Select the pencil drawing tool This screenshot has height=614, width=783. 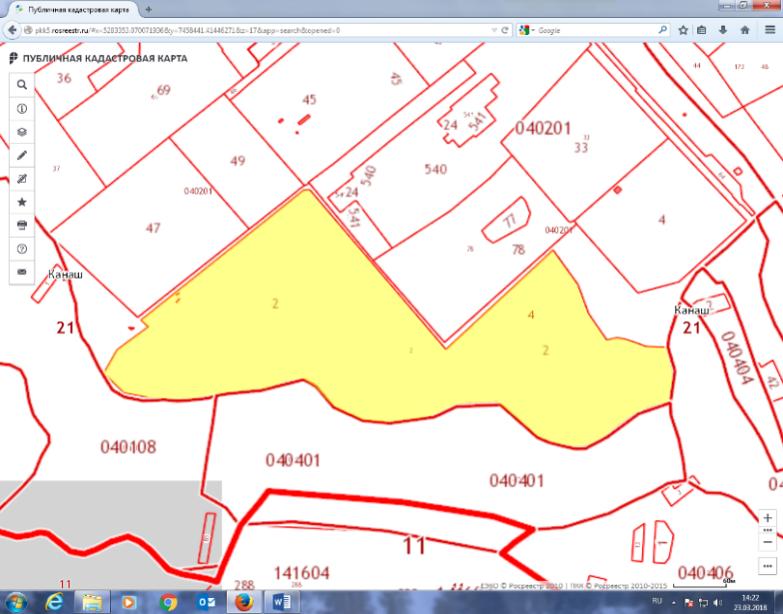click(22, 155)
